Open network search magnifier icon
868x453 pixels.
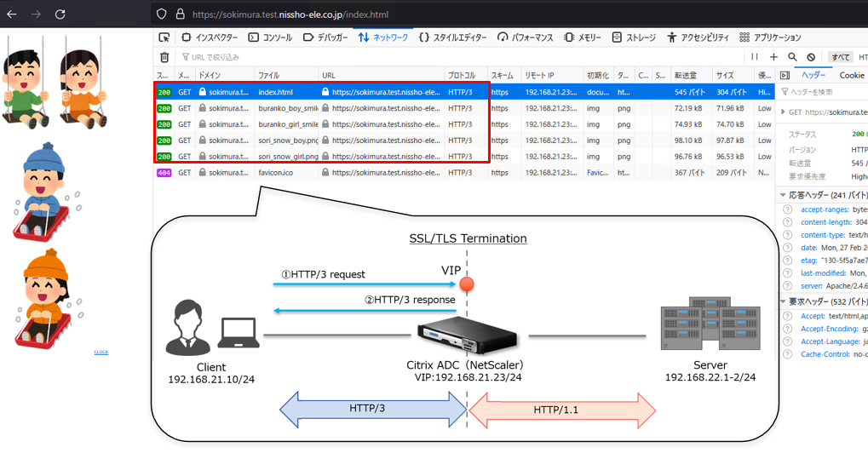pos(792,57)
